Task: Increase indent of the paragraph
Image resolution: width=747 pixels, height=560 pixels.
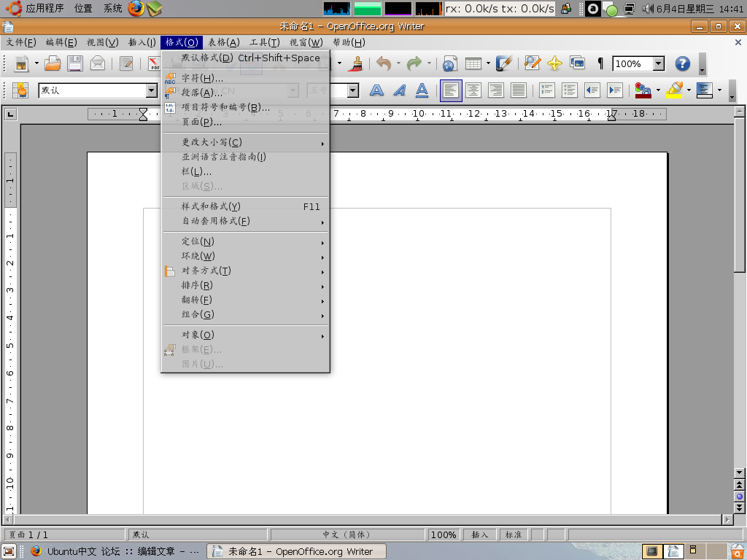Action: click(614, 90)
